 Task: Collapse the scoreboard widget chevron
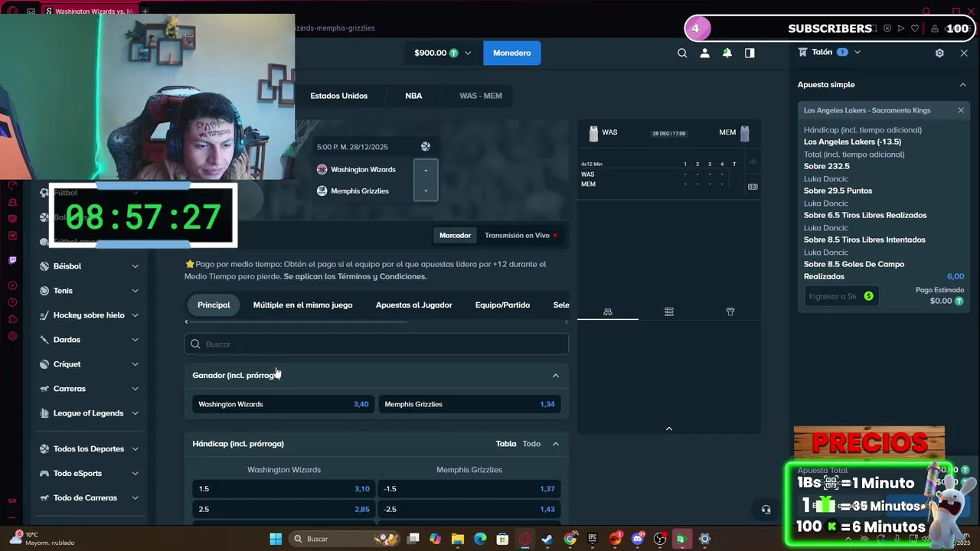(x=669, y=429)
